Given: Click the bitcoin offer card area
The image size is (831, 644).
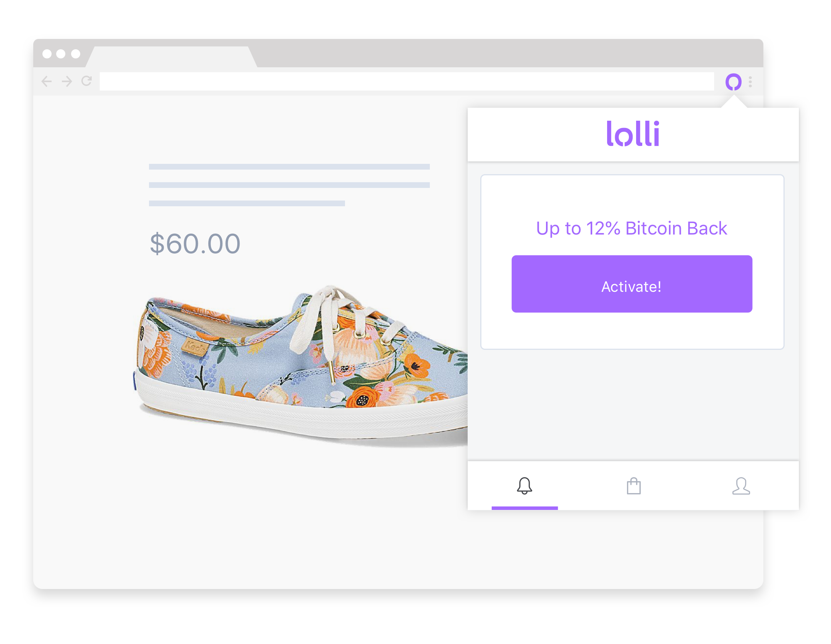Looking at the screenshot, I should click(632, 262).
